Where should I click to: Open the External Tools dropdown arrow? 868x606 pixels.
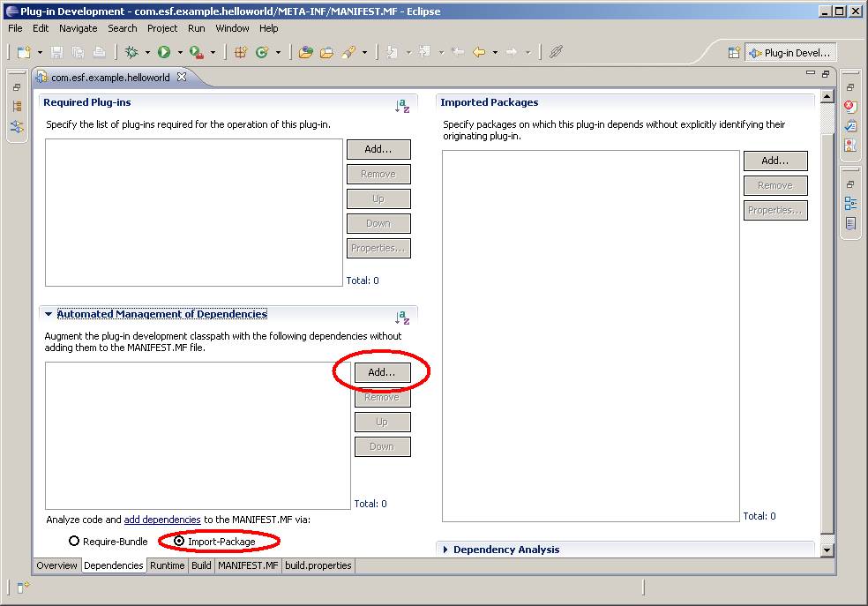click(213, 53)
